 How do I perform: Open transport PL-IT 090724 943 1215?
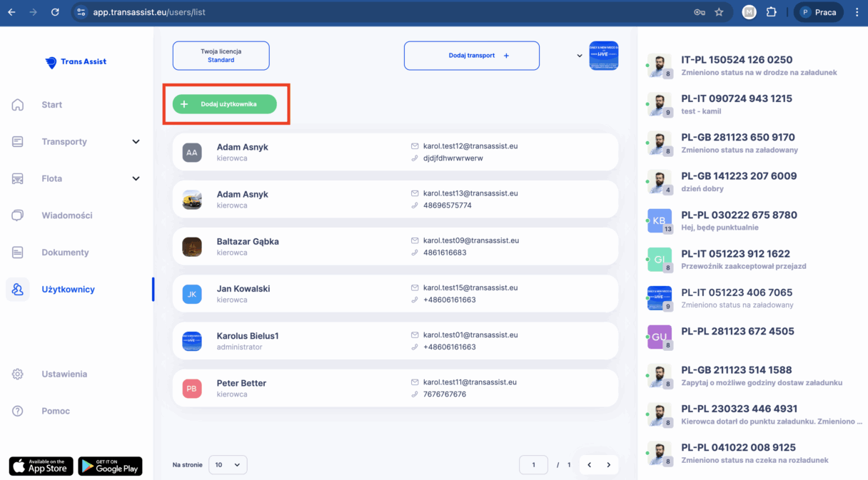click(x=737, y=99)
